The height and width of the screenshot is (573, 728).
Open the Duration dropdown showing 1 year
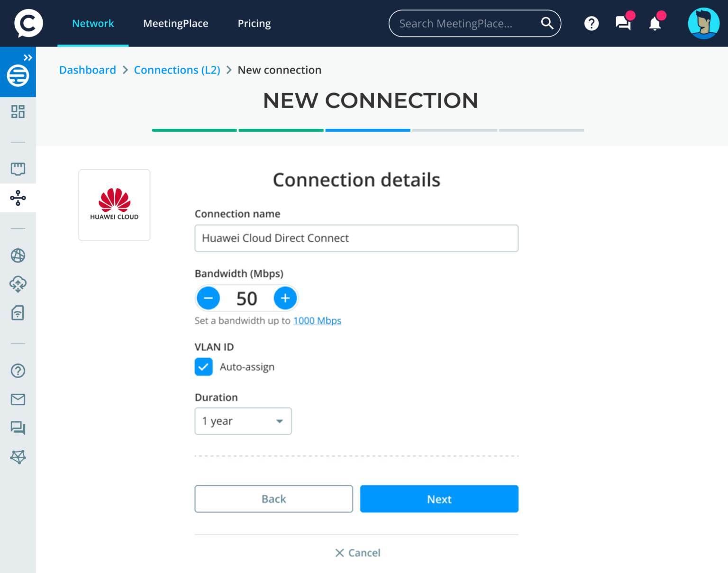click(x=243, y=421)
